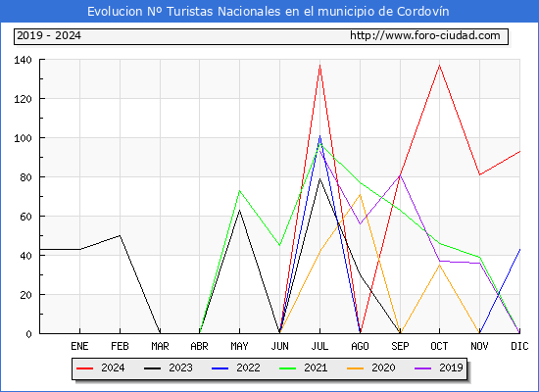Click the 40 y-axis value

(25, 256)
